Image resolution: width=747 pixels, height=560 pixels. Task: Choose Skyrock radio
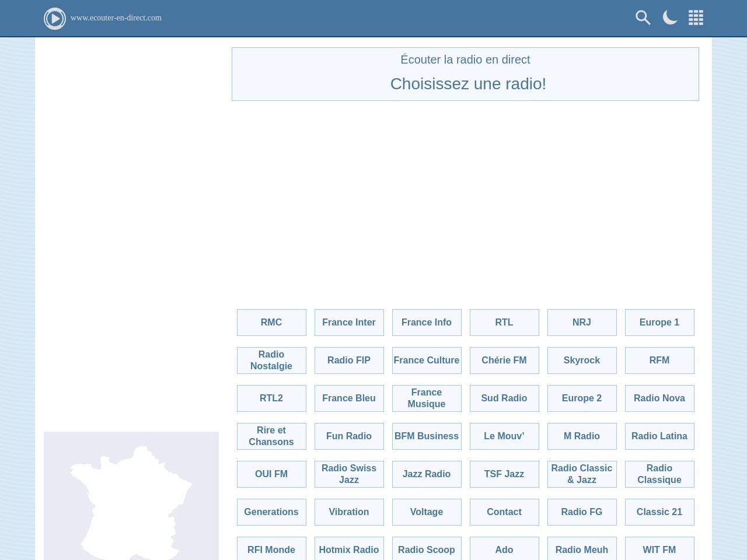[x=582, y=360]
